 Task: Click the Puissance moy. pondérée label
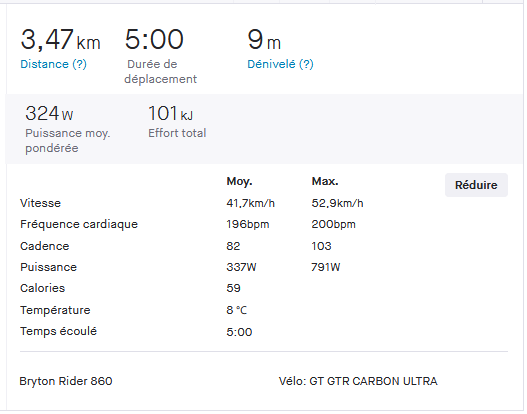[x=68, y=141]
